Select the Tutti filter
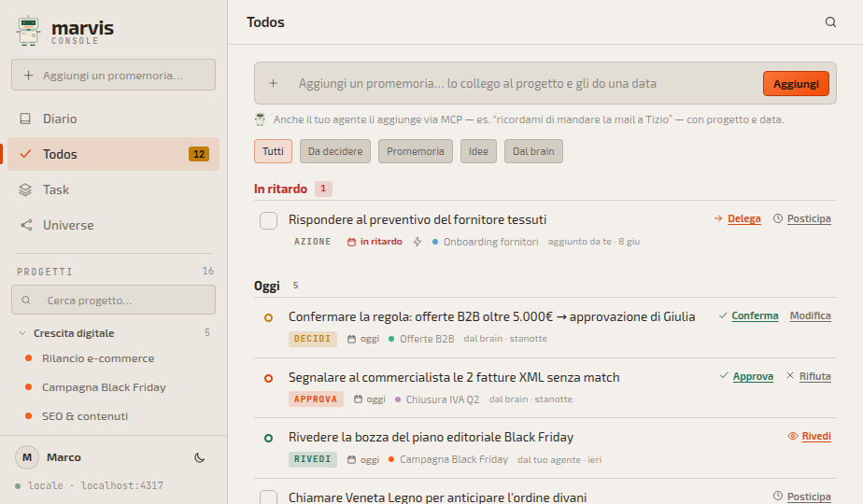The image size is (863, 504). click(273, 151)
